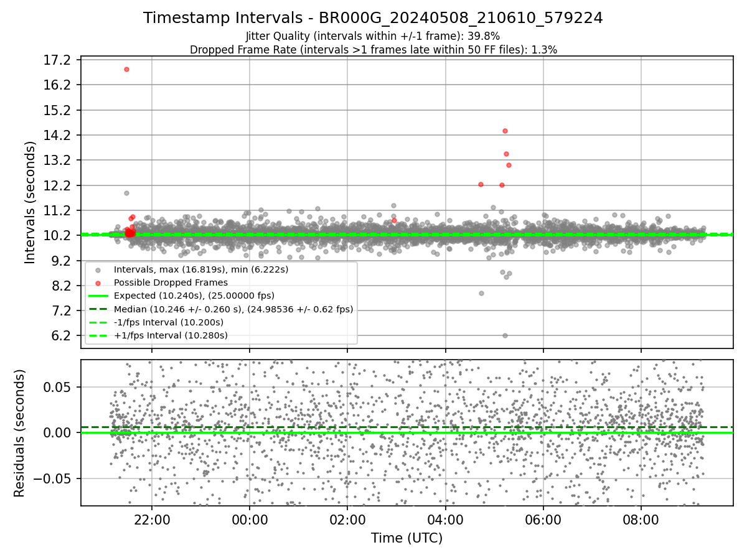The height and width of the screenshot is (560, 747).
Task: Select legend entry 'Expected (10.240s), (25.00000 fps)'
Action: [194, 296]
